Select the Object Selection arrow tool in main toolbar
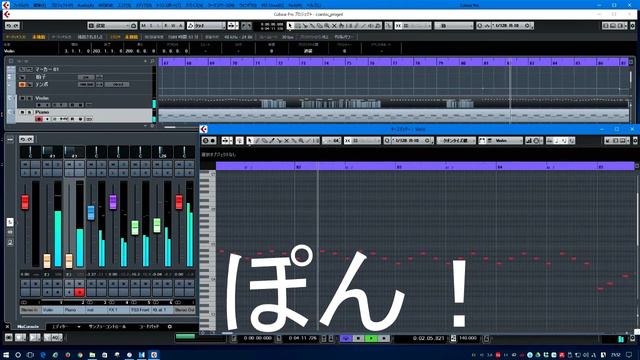640x360 pixels. tap(290, 26)
